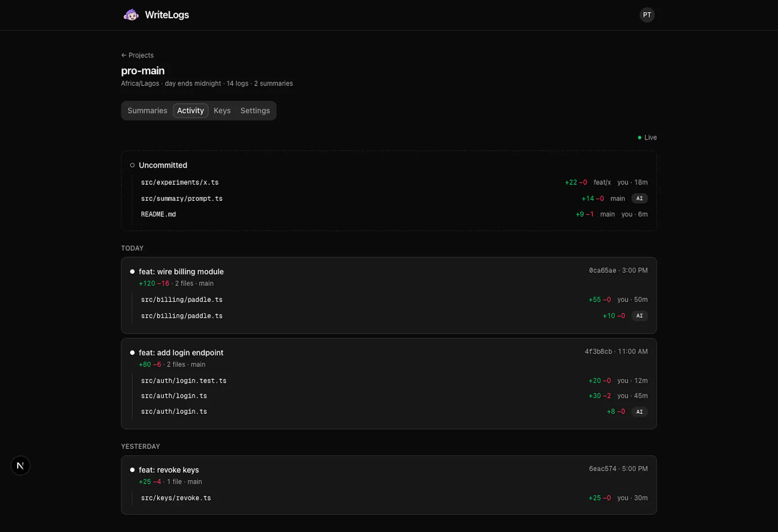Click the AI badge on the +10 −0 paddle.ts row
The image size is (778, 532).
pos(639,316)
